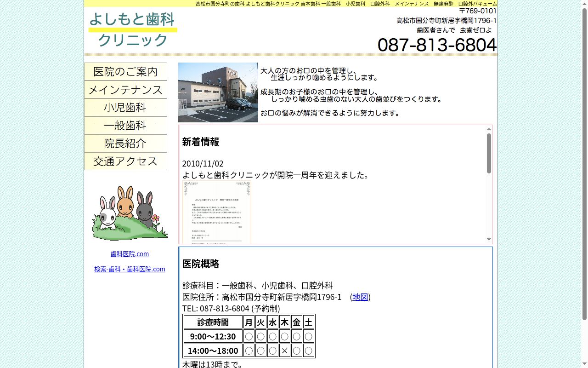
Task: Open the first anniversary letter thumbnail
Action: pos(217,212)
